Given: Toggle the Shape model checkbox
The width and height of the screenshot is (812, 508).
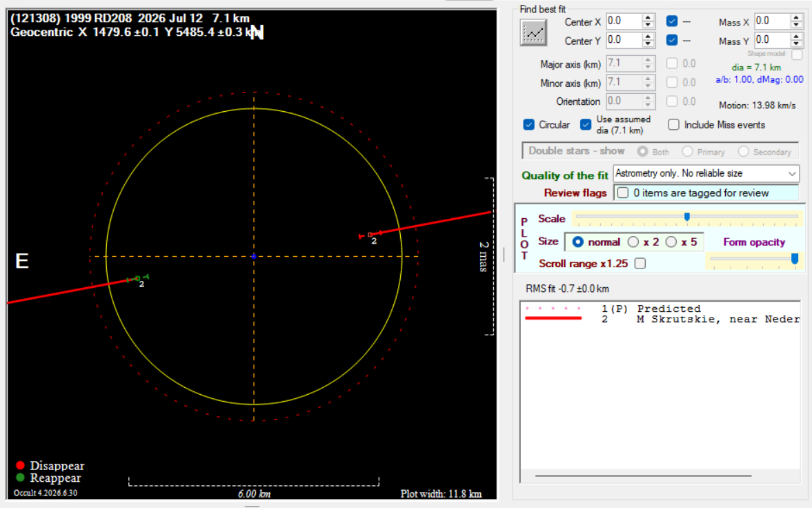Looking at the screenshot, I should pos(797,54).
